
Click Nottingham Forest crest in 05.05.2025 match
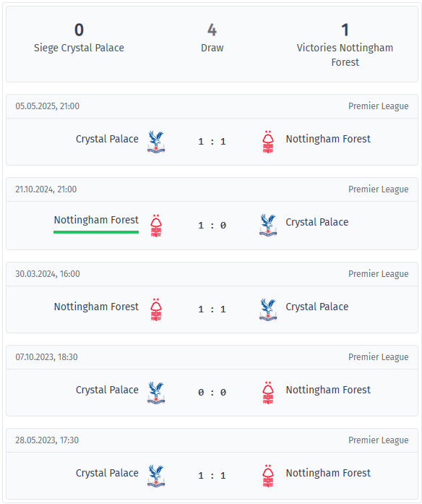(x=268, y=142)
